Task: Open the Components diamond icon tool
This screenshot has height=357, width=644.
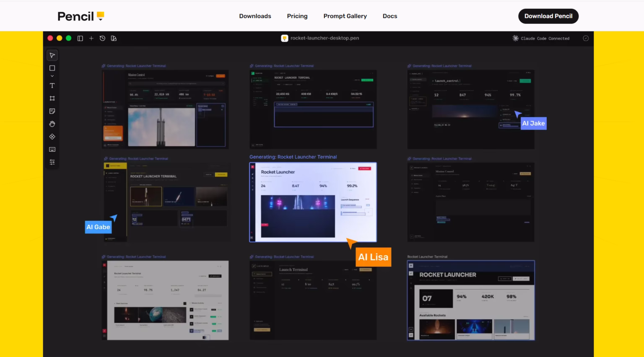Action: 52,137
